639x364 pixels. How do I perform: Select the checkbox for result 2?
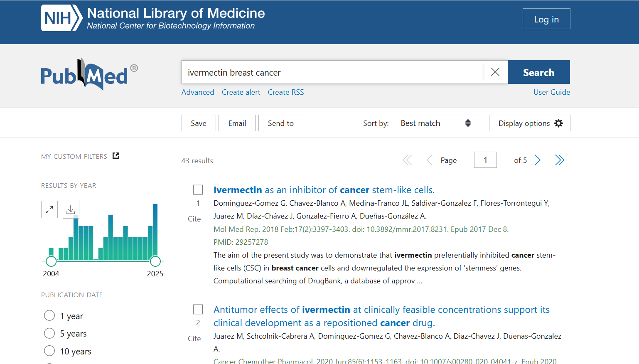pos(198,310)
